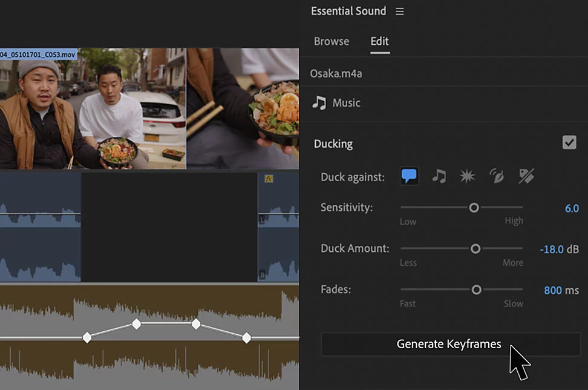
Task: Open the Essential Sound panel hamburger menu
Action: 400,11
